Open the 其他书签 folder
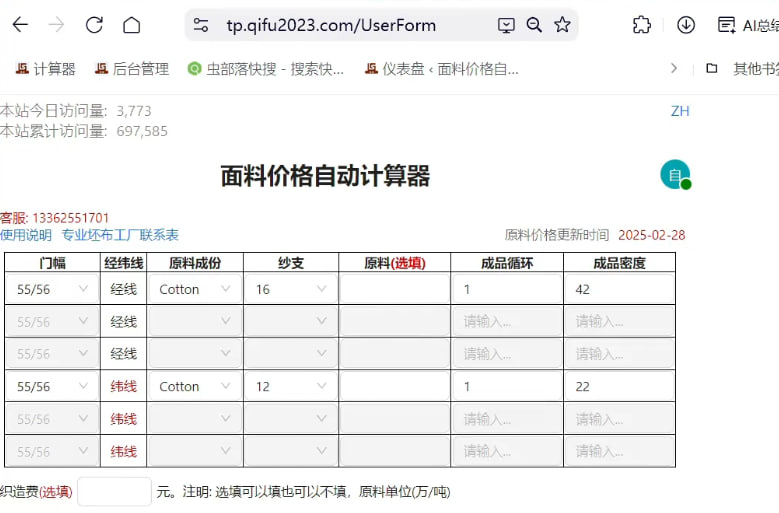 742,69
